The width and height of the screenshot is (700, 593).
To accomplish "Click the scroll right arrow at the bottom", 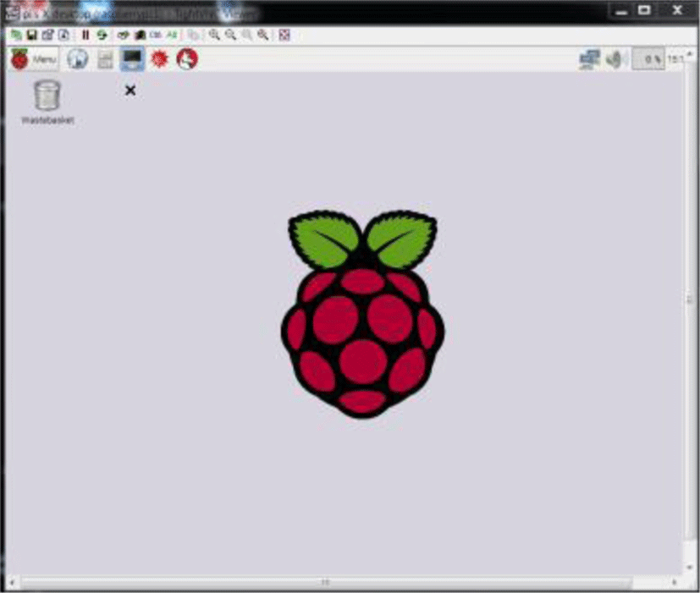I will pyautogui.click(x=675, y=582).
